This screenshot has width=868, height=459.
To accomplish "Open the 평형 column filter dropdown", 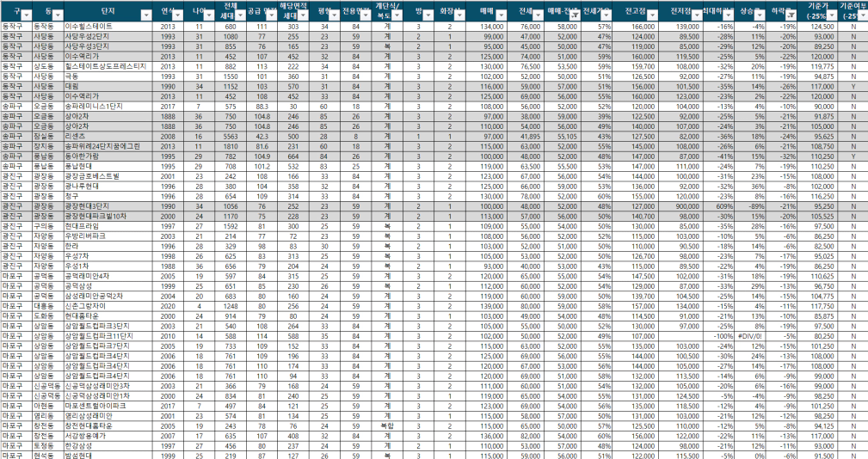I will [x=336, y=15].
